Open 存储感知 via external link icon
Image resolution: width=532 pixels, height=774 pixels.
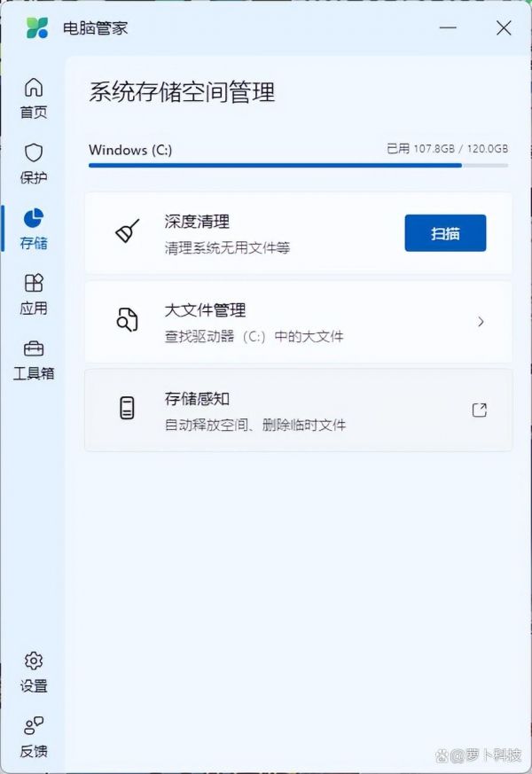click(x=480, y=410)
